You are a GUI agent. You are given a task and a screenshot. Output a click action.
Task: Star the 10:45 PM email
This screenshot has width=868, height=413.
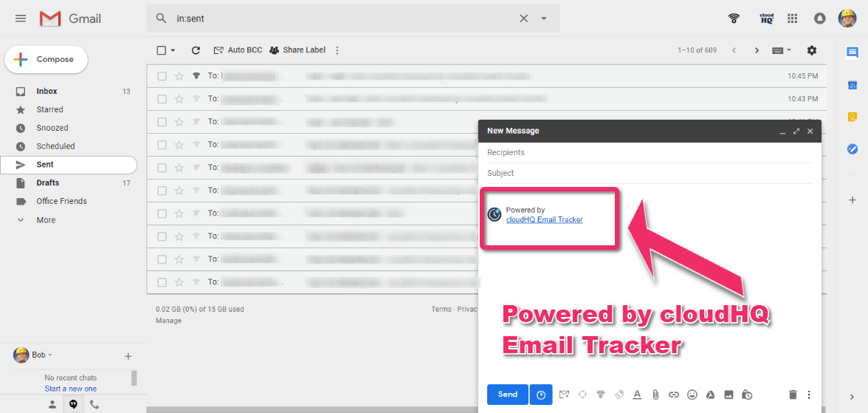tap(179, 76)
